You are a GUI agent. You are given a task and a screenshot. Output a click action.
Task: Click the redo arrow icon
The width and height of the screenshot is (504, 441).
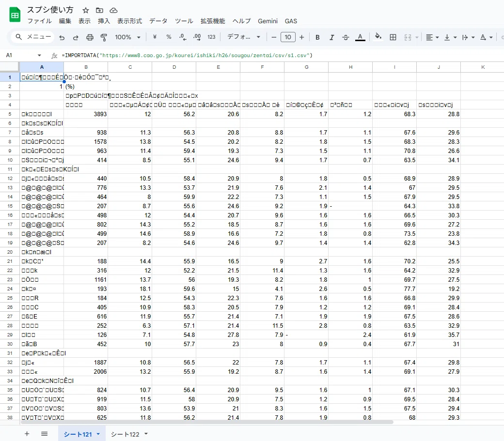tap(76, 37)
